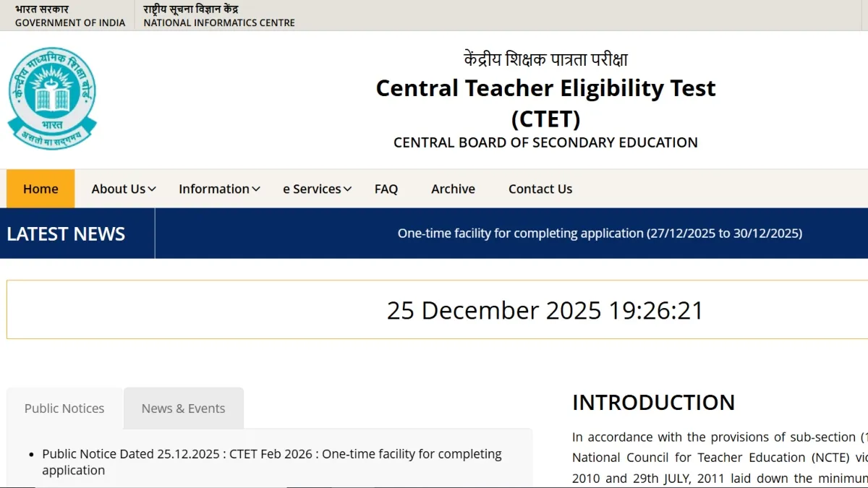Click the one-time facility news ticker link

pos(600,234)
